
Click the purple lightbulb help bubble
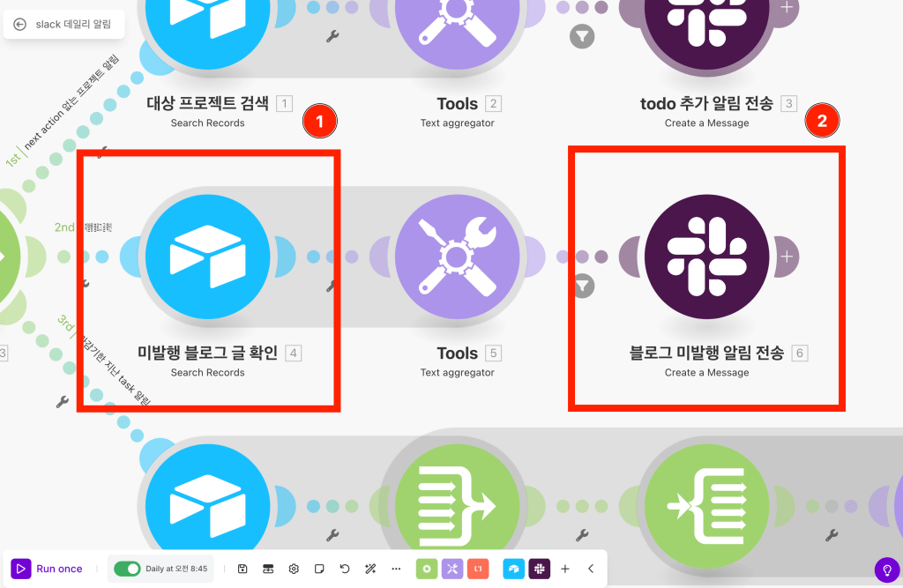886,571
